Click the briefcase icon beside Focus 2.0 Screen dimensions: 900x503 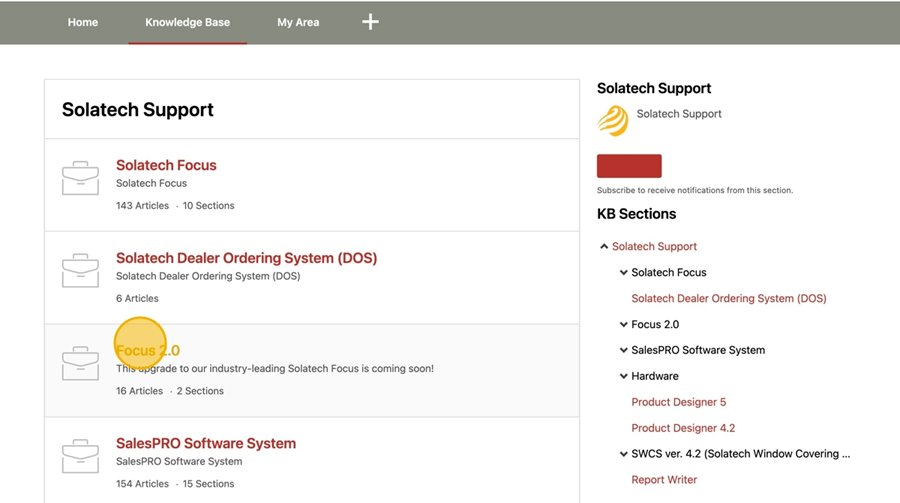(x=80, y=363)
